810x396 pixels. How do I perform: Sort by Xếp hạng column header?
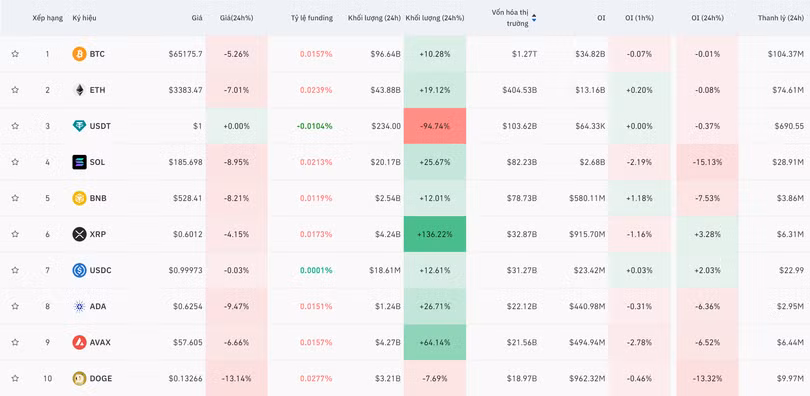tap(48, 18)
